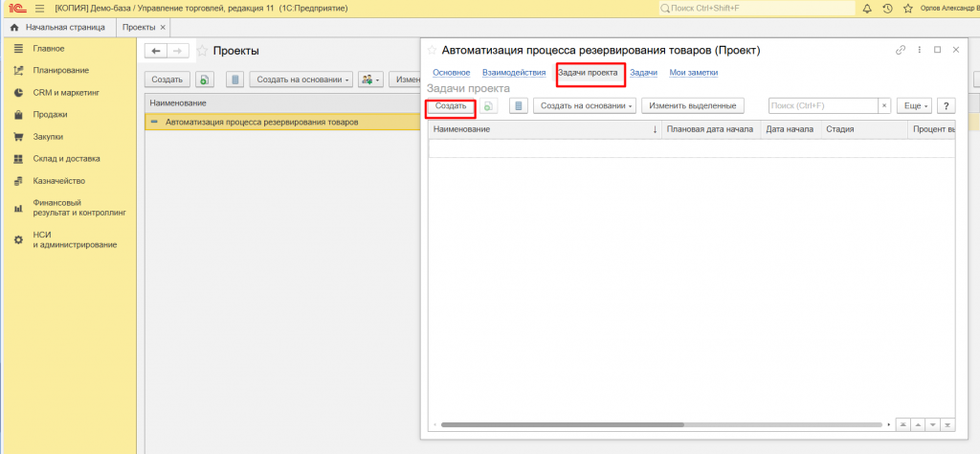This screenshot has width=980, height=454.
Task: Click the gray document icon in the Проекты list toolbar
Action: pyautogui.click(x=234, y=79)
